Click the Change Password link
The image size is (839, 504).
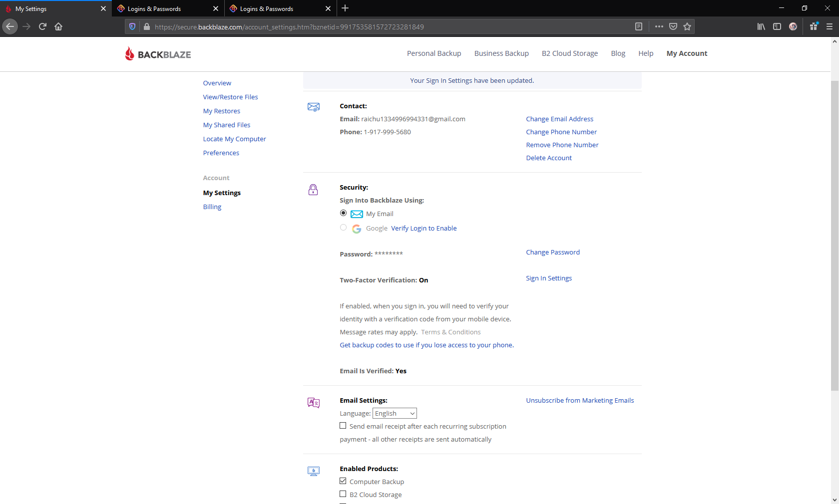pyautogui.click(x=553, y=252)
